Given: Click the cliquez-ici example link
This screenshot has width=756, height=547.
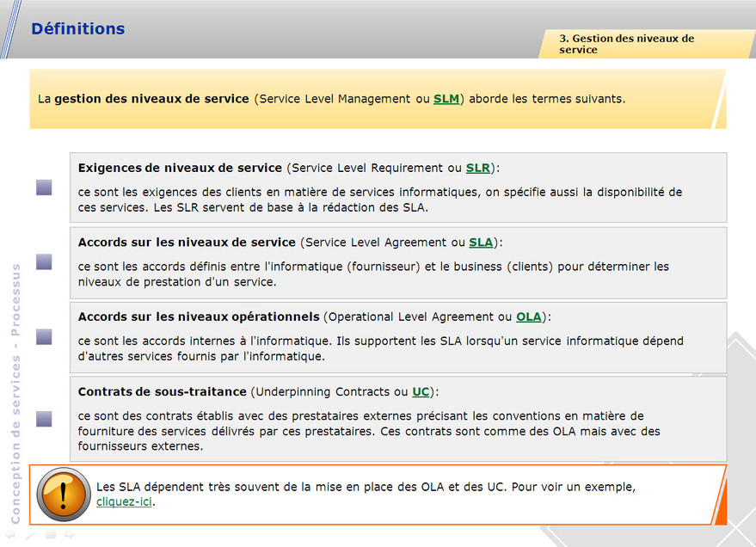Looking at the screenshot, I should point(125,501).
